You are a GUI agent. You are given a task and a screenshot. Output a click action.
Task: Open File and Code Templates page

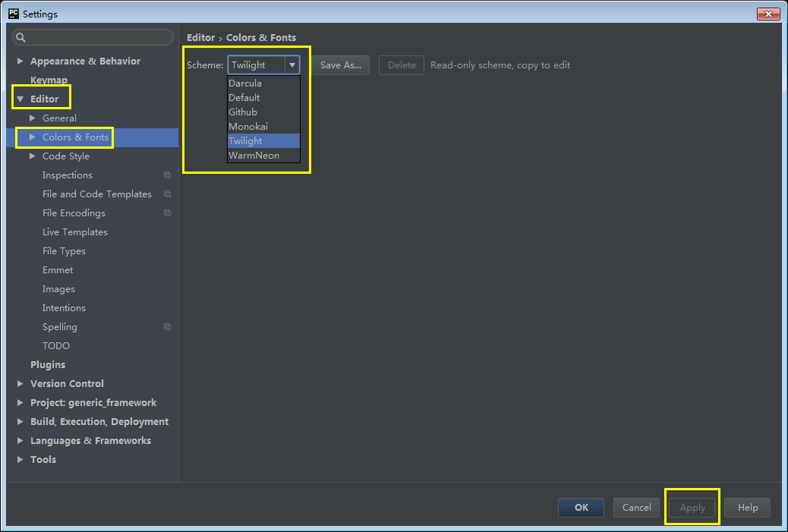click(x=97, y=194)
